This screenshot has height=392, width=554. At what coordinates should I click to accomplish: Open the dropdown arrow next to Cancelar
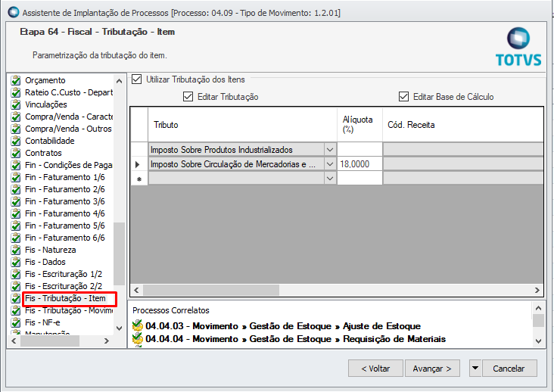(475, 369)
